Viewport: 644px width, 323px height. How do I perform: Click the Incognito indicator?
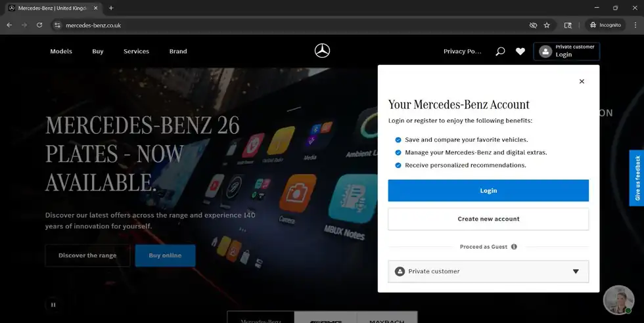pyautogui.click(x=605, y=25)
